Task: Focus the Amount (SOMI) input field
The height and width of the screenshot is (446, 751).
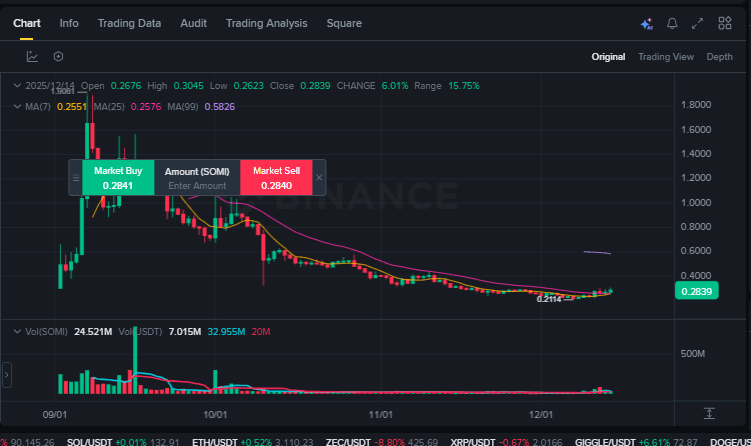Action: (197, 186)
